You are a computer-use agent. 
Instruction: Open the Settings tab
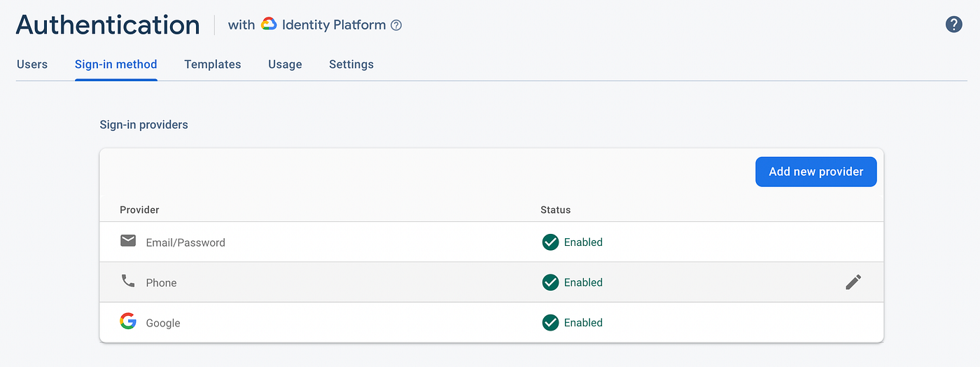(x=351, y=64)
